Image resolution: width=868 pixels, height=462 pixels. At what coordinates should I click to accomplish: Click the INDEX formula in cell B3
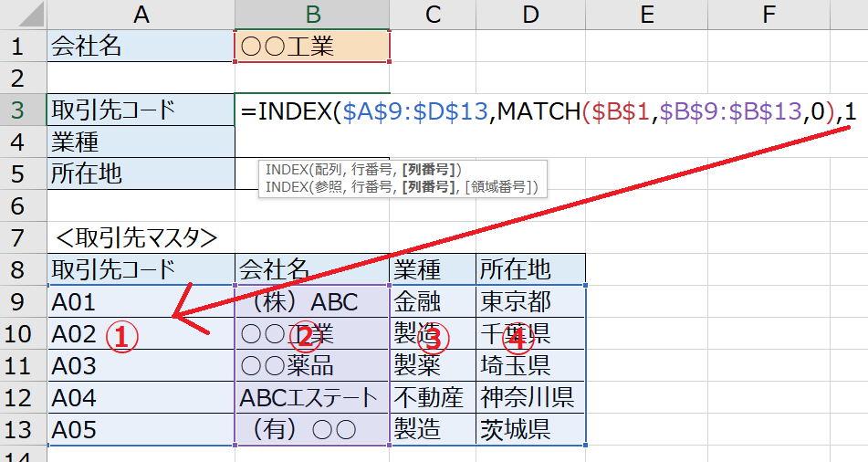[549, 111]
